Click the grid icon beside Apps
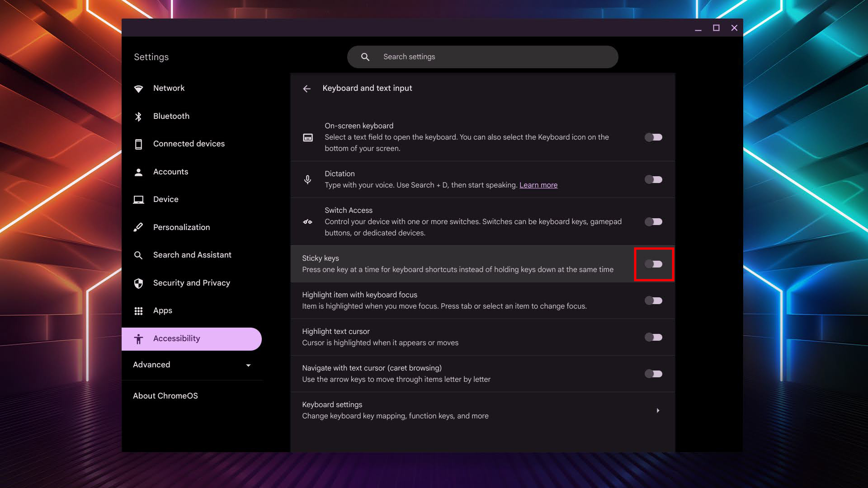Viewport: 868px width, 488px height. pyautogui.click(x=138, y=311)
